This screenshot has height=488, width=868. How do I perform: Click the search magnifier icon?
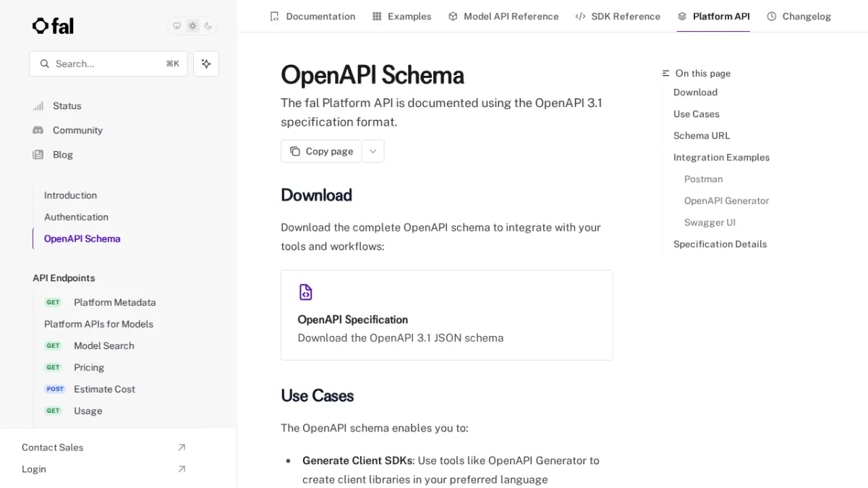(x=45, y=64)
